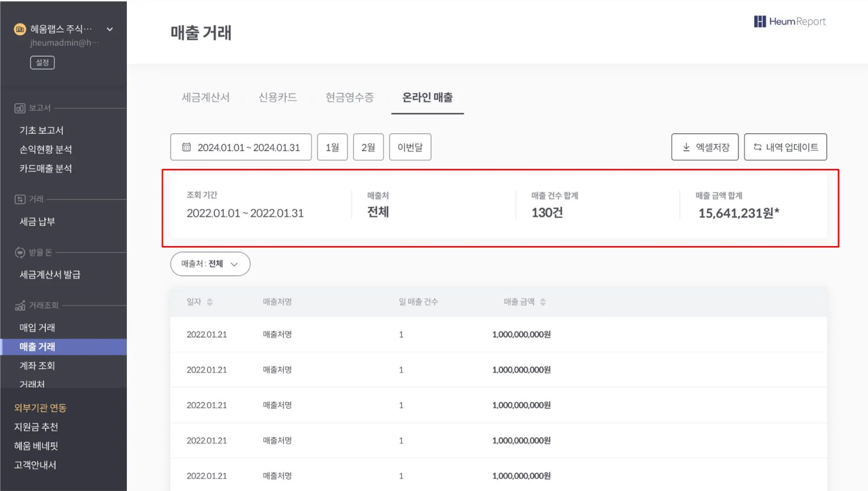Click the 보고서 section chart icon
This screenshot has width=868, height=491.
[20, 108]
